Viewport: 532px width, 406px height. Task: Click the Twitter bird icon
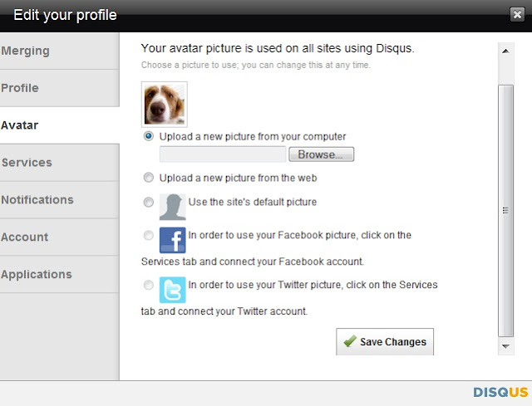(x=172, y=289)
